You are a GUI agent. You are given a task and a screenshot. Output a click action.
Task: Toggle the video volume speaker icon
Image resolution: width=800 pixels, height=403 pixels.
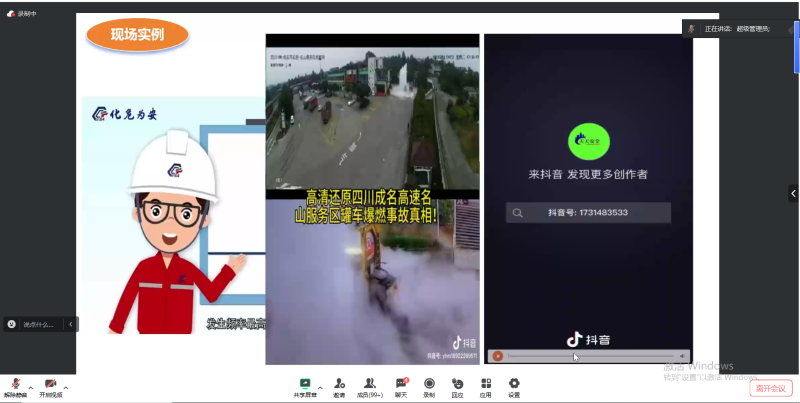(x=682, y=356)
